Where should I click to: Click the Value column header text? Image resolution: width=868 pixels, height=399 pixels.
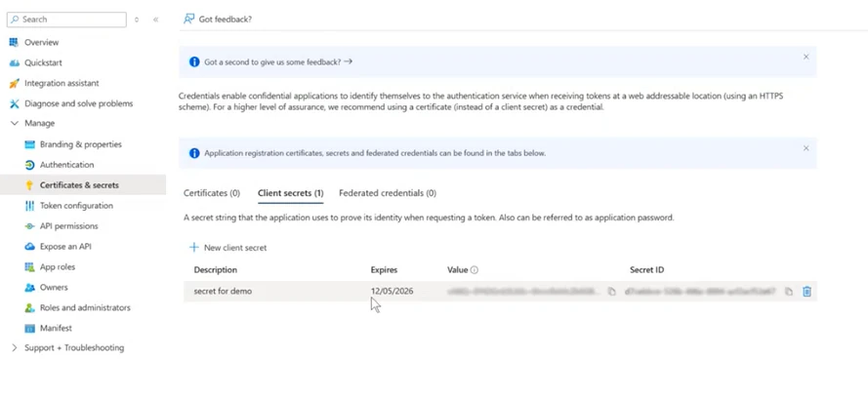[x=458, y=270]
